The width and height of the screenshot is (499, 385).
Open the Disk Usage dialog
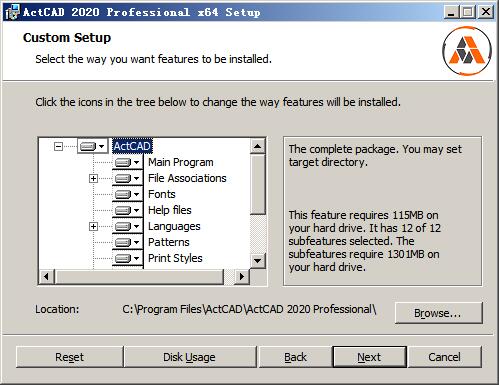pos(189,357)
